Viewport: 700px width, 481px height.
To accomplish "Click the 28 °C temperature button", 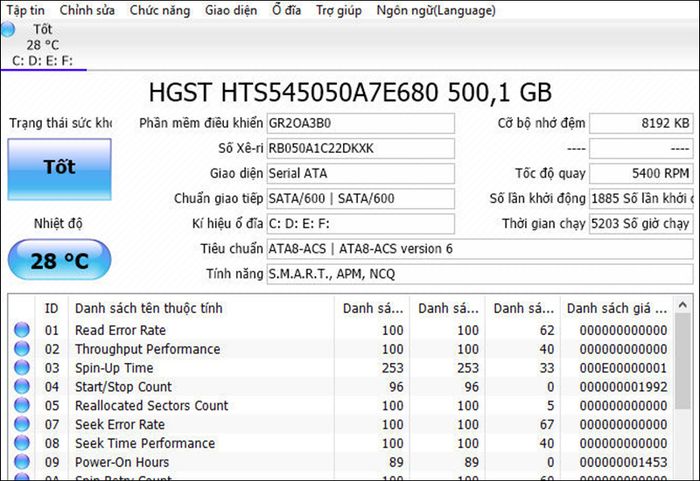I will (59, 262).
